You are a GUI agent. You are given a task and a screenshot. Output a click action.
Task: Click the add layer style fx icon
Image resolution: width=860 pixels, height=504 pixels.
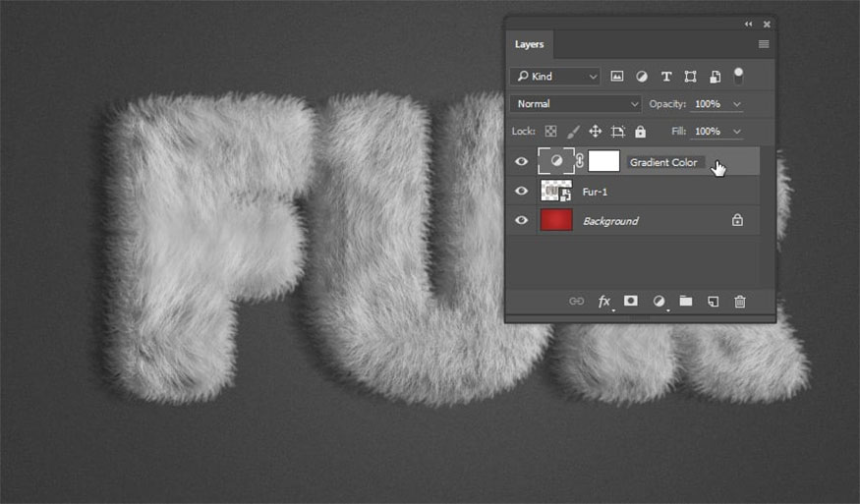pos(604,302)
